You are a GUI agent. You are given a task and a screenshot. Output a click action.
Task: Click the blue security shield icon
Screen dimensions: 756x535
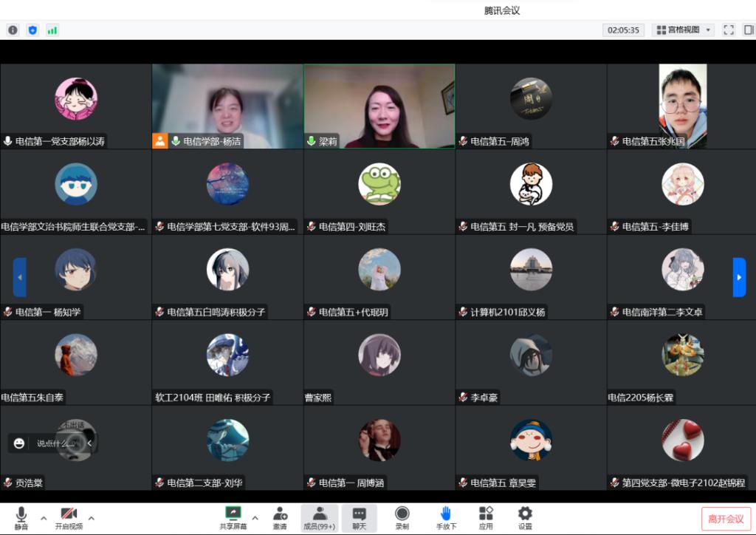(32, 30)
